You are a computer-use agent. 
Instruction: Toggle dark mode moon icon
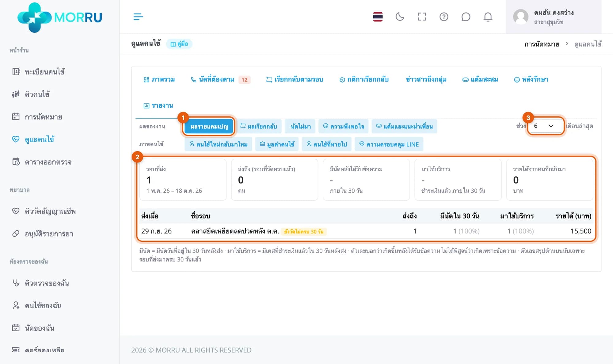(x=400, y=17)
